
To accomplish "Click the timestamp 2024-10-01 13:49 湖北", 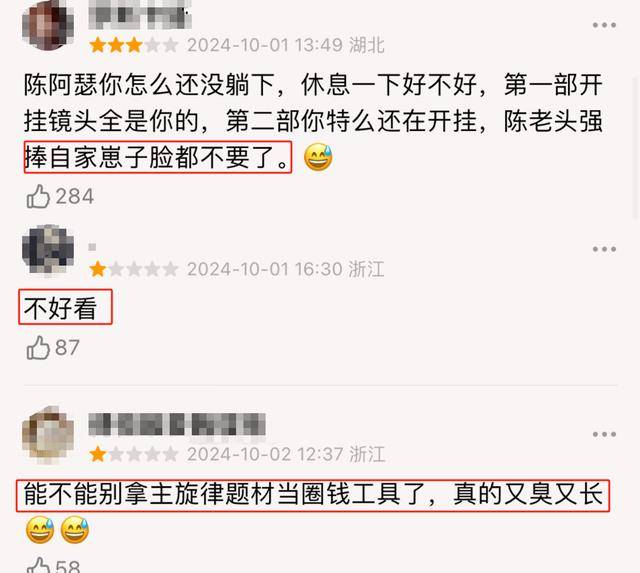I will pos(286,45).
